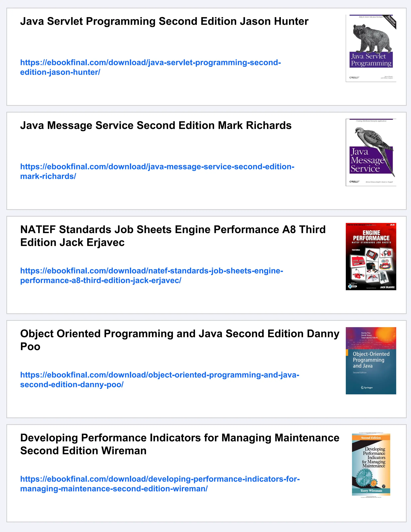Click Java Servlet Programming book cover
Viewport: 411px width, 532px height.
(371, 48)
